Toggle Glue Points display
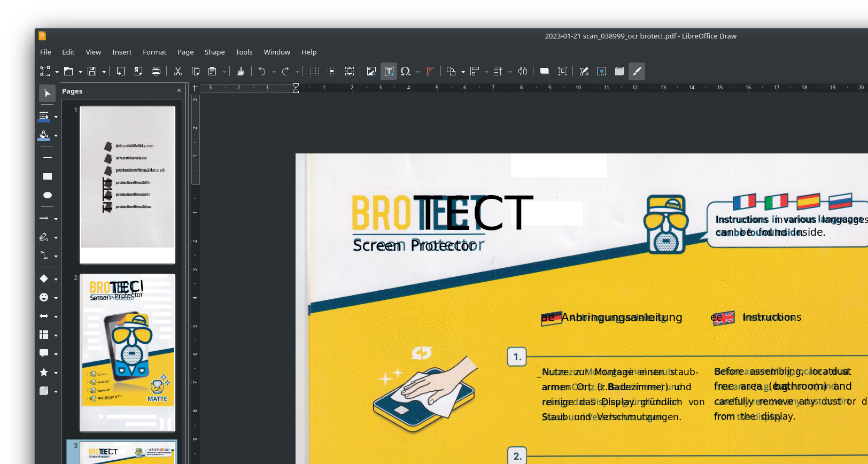Viewport: 868px width, 464px height. pos(602,71)
